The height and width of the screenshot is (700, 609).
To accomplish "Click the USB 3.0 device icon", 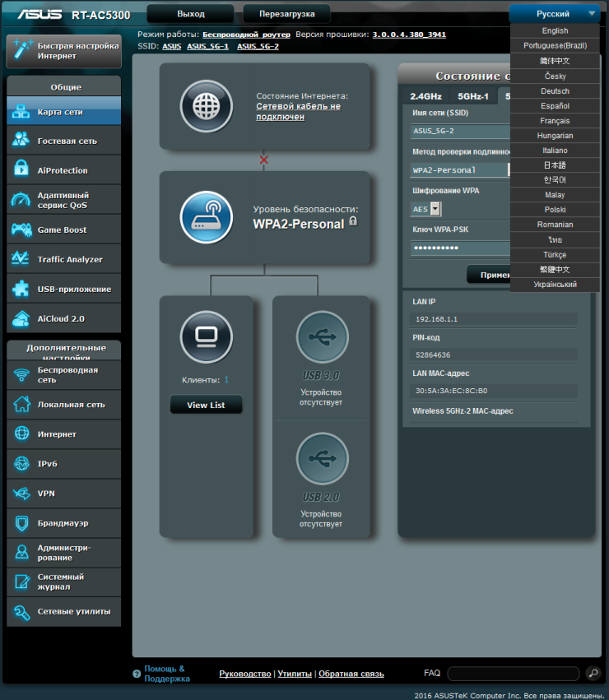I will point(322,336).
